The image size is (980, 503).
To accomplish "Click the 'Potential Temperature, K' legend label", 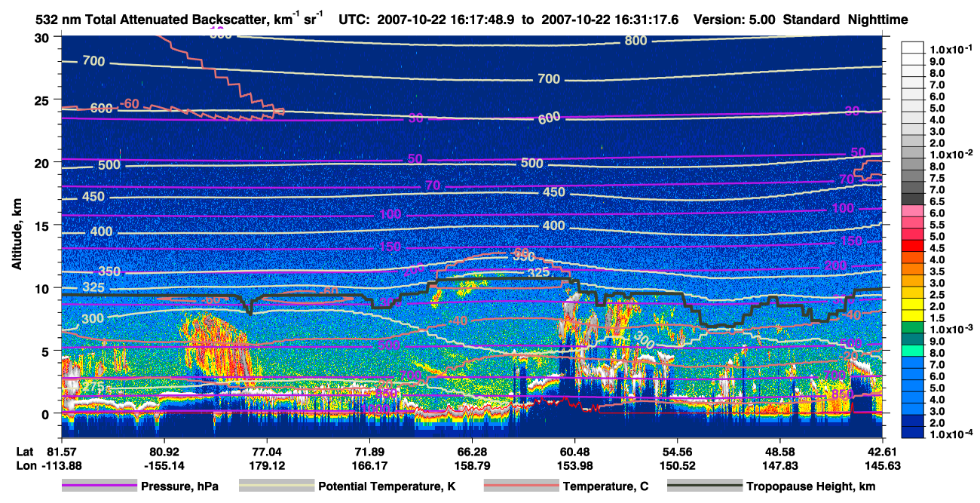I will point(387,486).
